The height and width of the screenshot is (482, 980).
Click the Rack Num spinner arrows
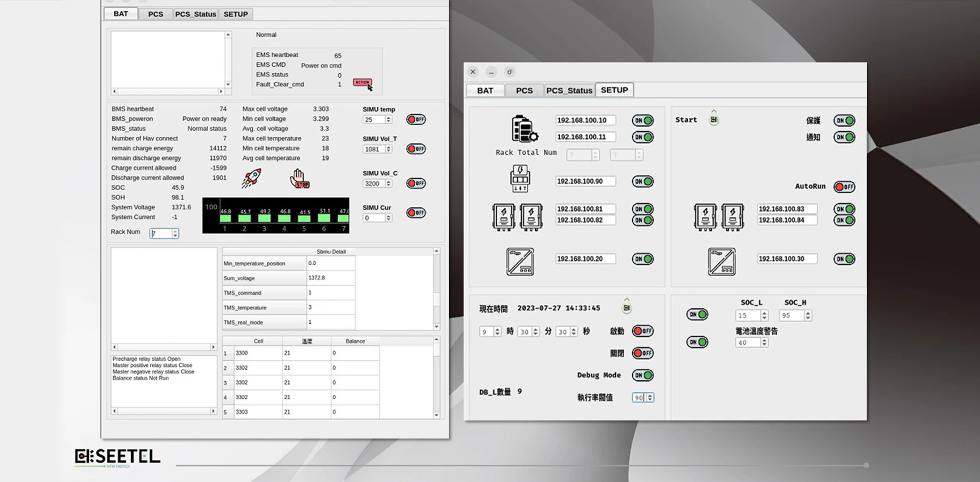[x=175, y=234]
